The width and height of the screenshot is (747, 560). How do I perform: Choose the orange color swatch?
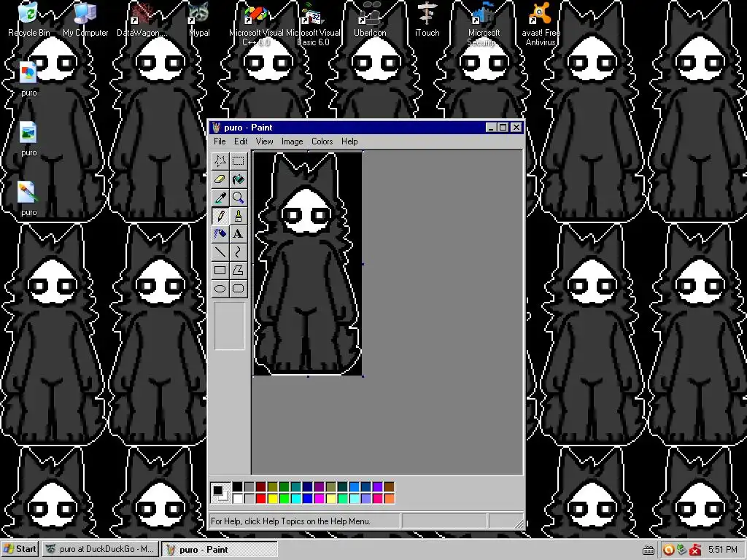pos(390,499)
